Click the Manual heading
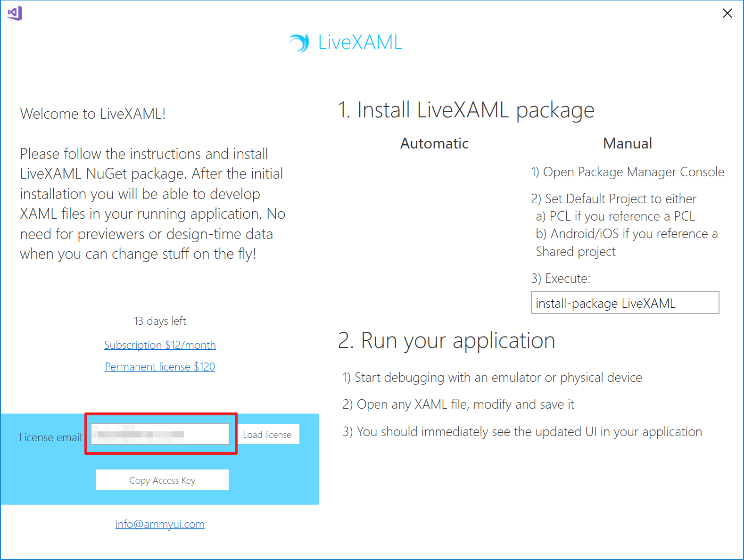Viewport: 744px width, 560px height. [x=628, y=143]
